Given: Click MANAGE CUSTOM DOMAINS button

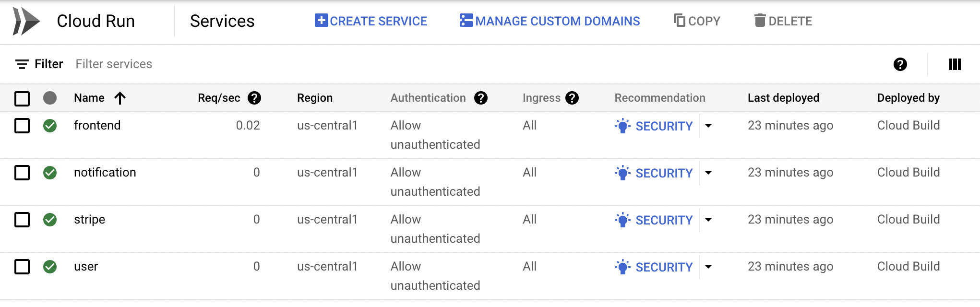Looking at the screenshot, I should coord(550,21).
